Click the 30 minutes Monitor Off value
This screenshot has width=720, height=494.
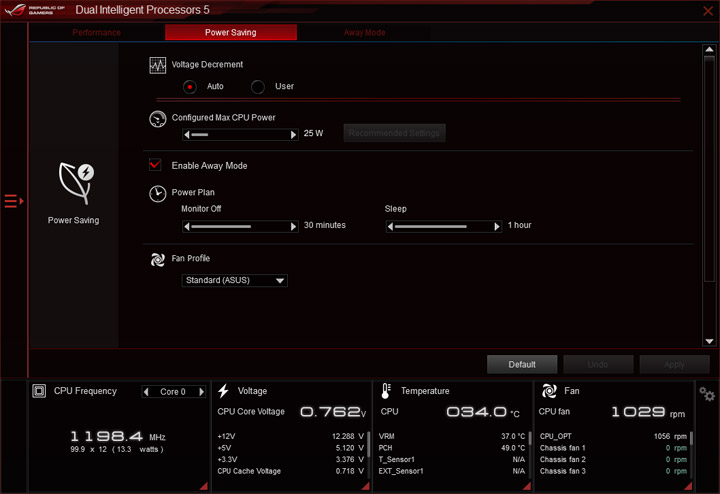325,225
